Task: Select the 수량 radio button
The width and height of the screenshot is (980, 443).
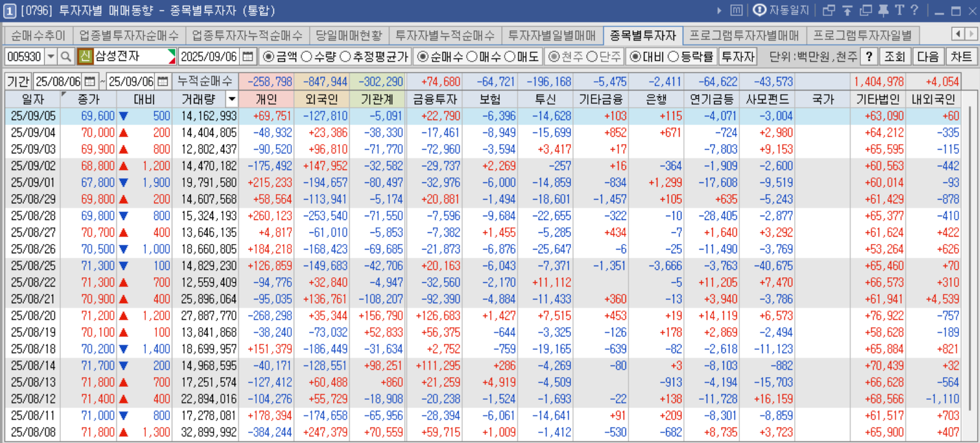Action: point(307,57)
